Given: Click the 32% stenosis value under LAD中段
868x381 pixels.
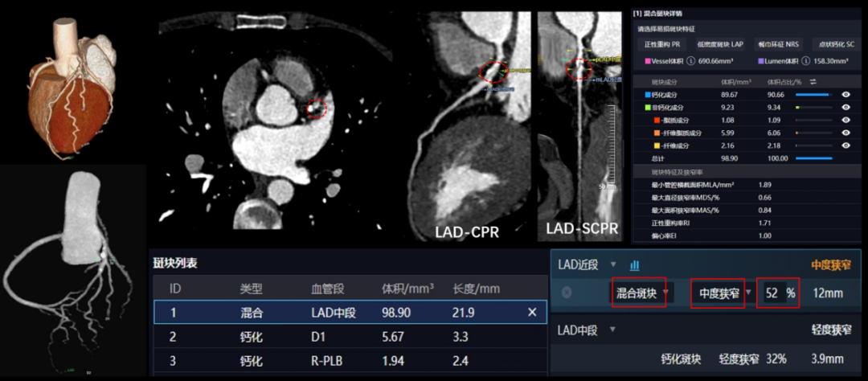Looking at the screenshot, I should click(776, 358).
